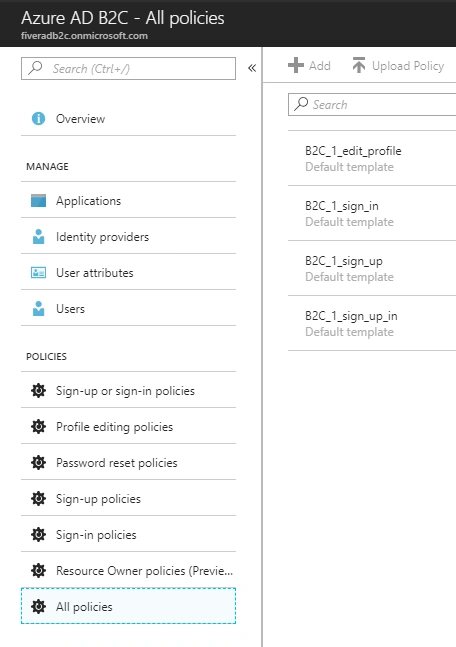The width and height of the screenshot is (456, 647).
Task: Click the plus icon of Add
Action: [296, 65]
